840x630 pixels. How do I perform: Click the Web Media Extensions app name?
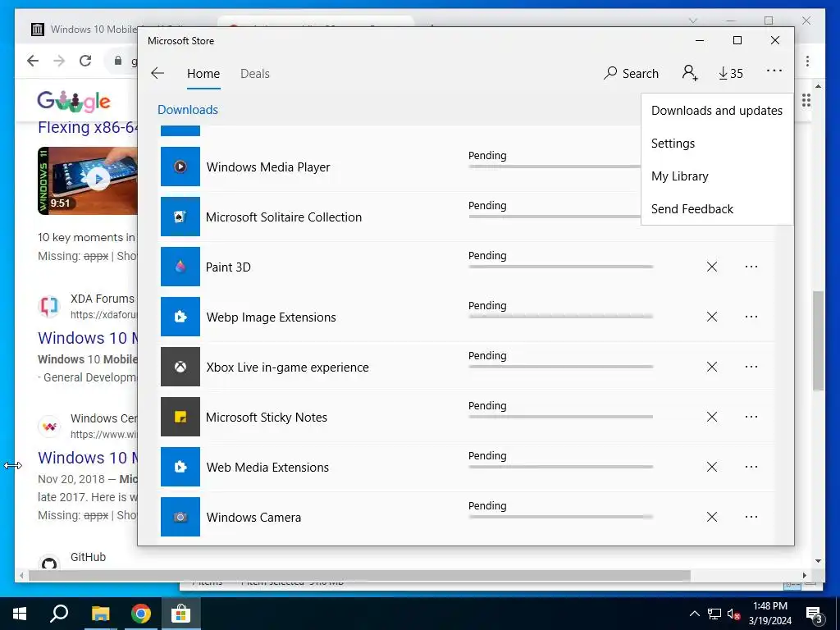[x=268, y=467]
